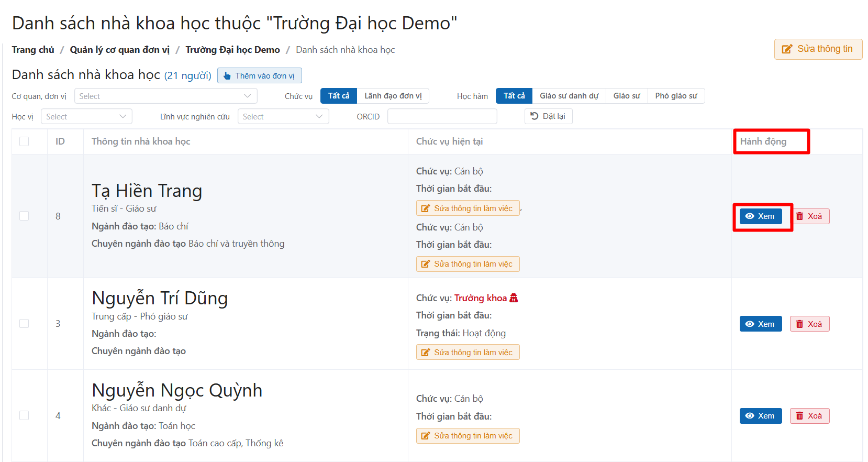Go to Trang chủ breadcrumb link
Viewport: 868px width, 462px height.
click(x=33, y=50)
